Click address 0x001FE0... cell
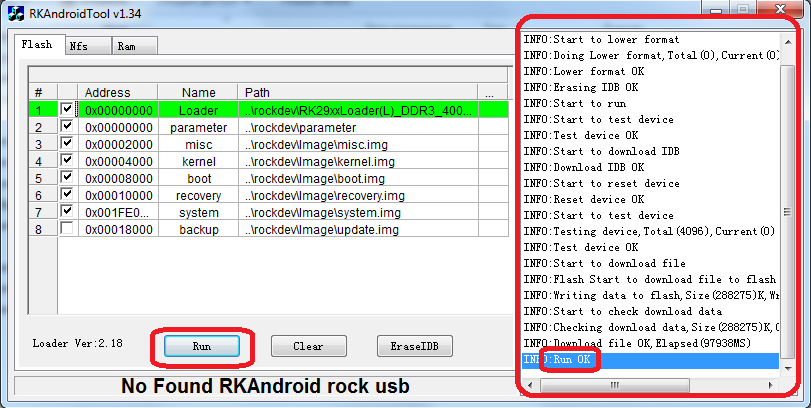Screen dimensions: 811x408 [x=118, y=213]
